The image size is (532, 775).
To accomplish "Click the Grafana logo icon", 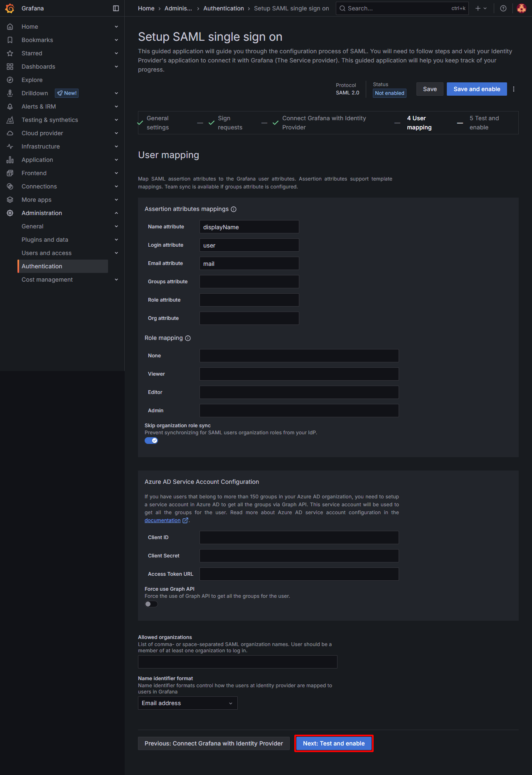I will tap(10, 8).
